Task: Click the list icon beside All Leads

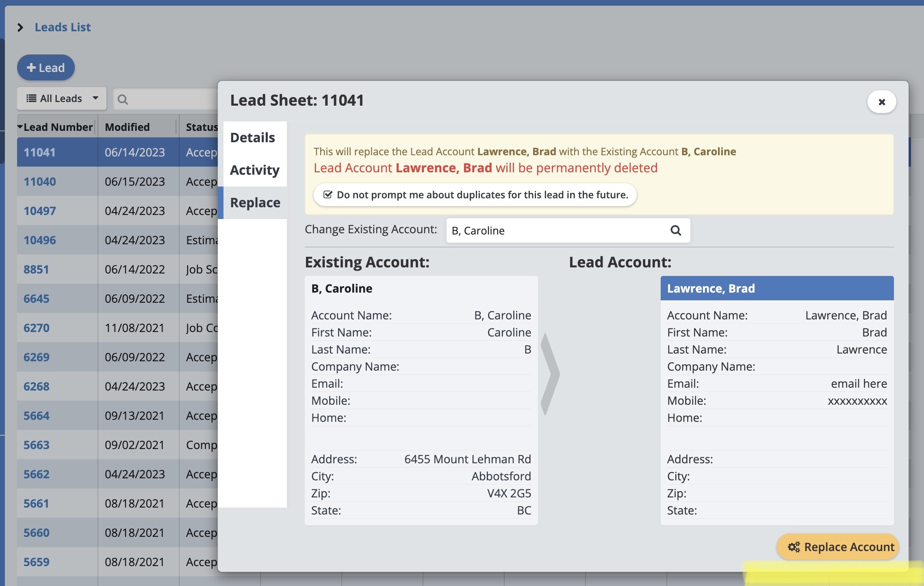Action: [31, 98]
